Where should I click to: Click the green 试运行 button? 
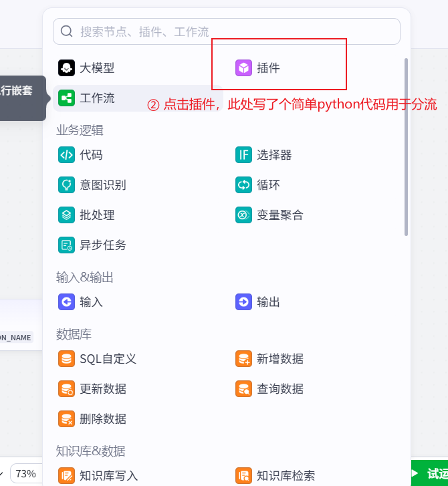pos(429,473)
